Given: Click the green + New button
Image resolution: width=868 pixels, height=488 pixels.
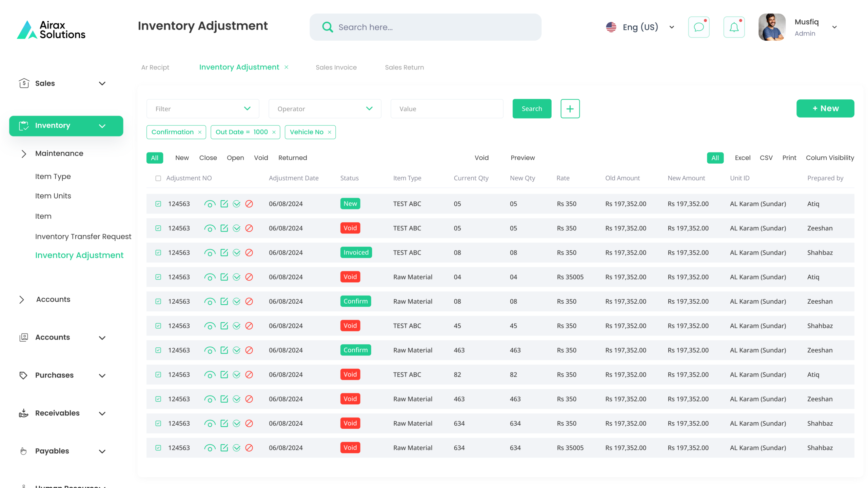Looking at the screenshot, I should (x=825, y=108).
